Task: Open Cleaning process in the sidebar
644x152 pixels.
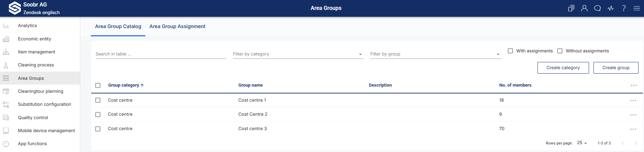Action: 36,65
